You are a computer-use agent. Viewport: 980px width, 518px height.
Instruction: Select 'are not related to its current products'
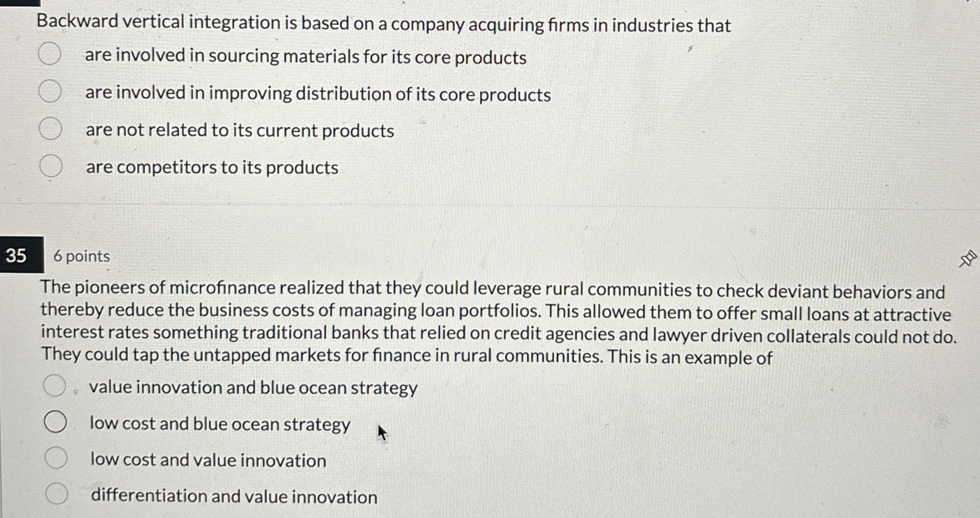50,128
